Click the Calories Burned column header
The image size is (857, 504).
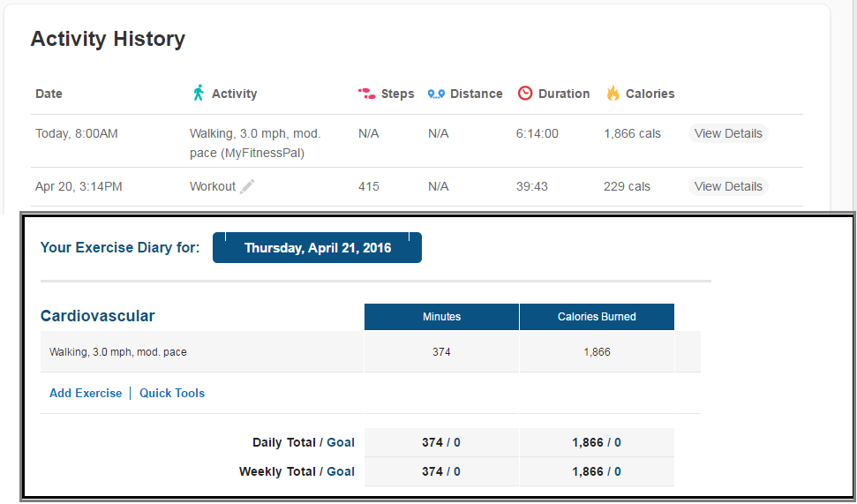[597, 317]
